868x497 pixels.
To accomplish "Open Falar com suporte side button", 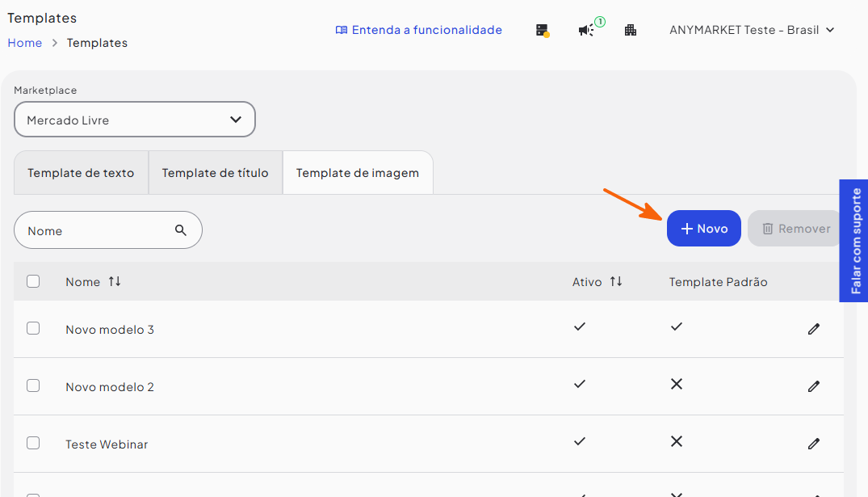I will click(x=854, y=241).
